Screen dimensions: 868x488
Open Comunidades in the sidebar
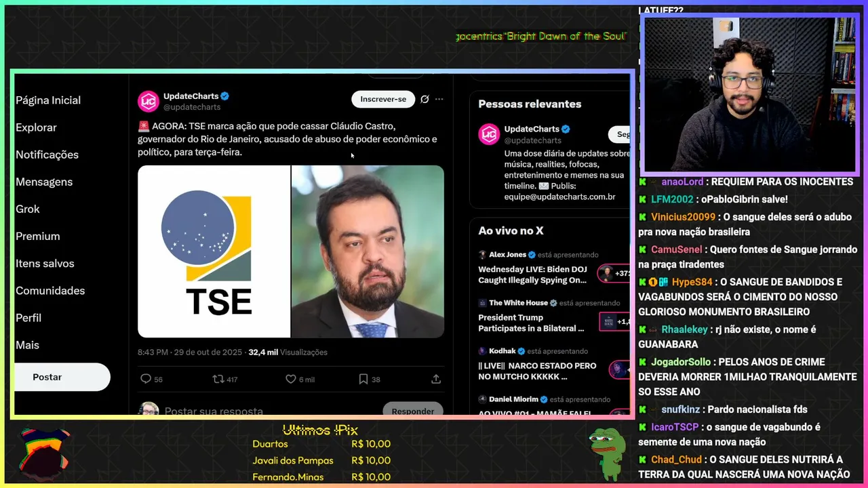pyautogui.click(x=50, y=290)
